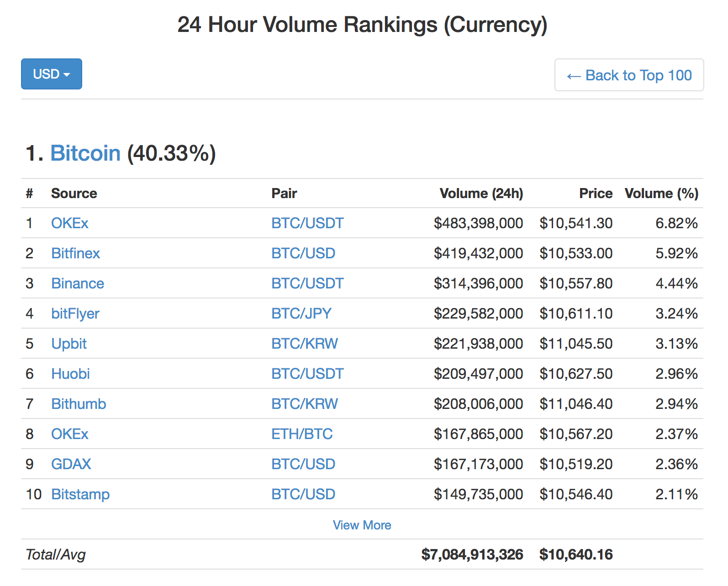Screen dimensions: 728x586
Task: Open the USD currency dropdown
Action: point(52,74)
